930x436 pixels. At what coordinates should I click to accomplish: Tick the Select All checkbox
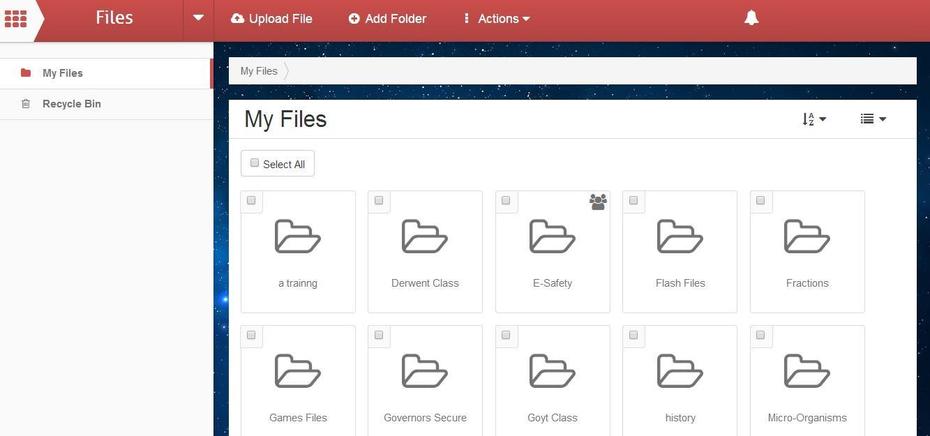[x=254, y=163]
